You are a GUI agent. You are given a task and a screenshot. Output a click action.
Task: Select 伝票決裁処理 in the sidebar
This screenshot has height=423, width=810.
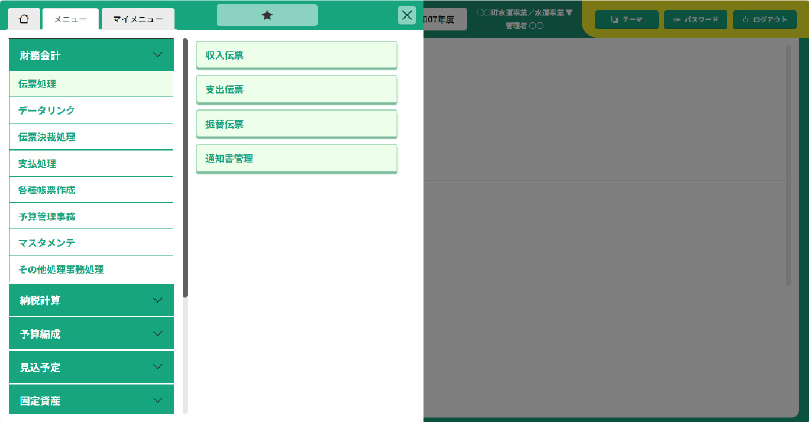coord(91,137)
